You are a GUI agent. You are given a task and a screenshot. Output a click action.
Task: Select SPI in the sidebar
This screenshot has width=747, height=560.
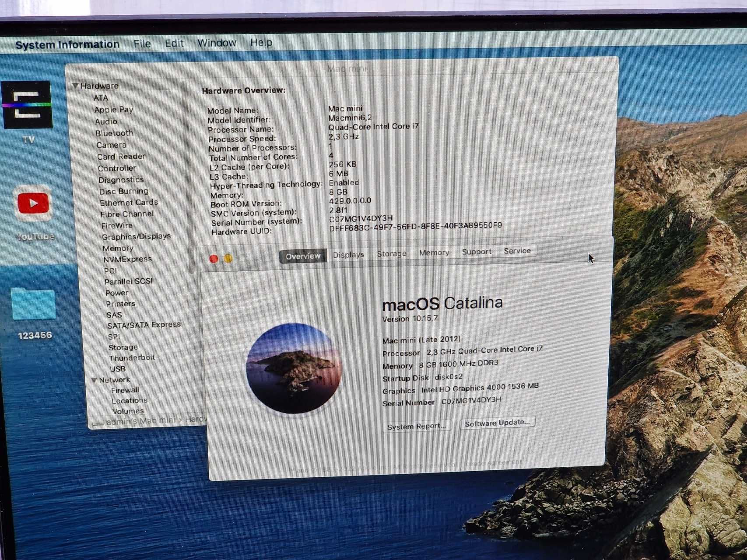tap(114, 336)
